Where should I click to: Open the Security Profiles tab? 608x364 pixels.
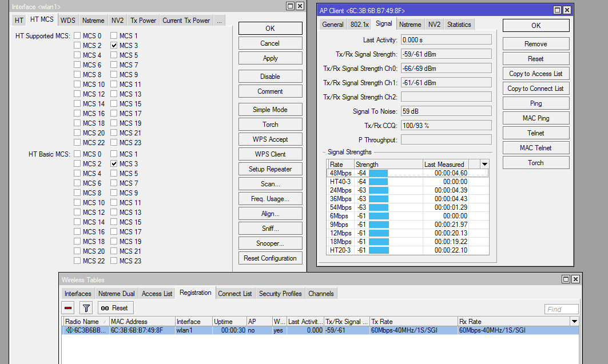tap(280, 294)
